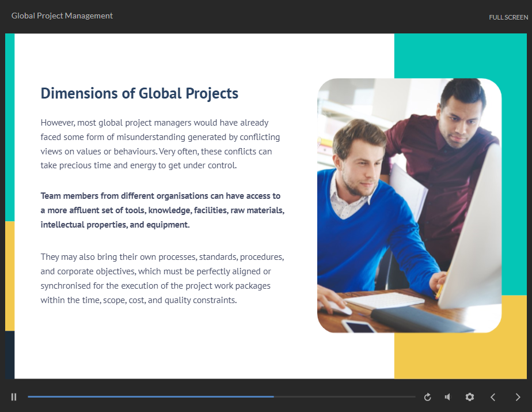Click the Global Project Management course title
This screenshot has height=412, width=532.
[62, 16]
